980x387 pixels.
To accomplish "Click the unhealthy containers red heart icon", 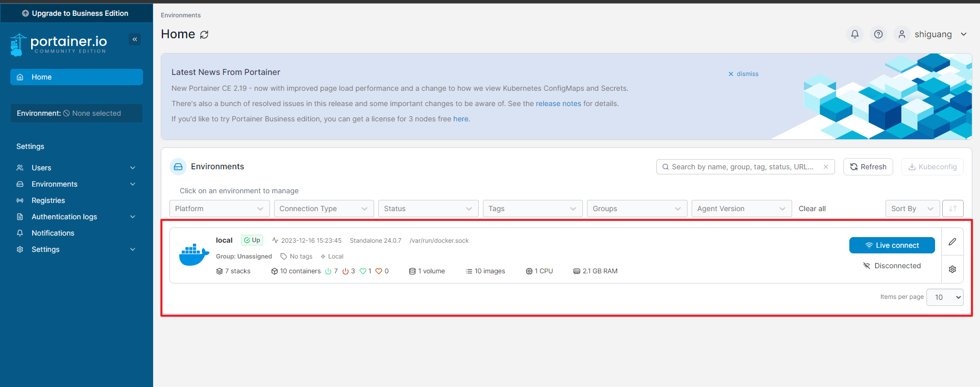I will pyautogui.click(x=379, y=271).
